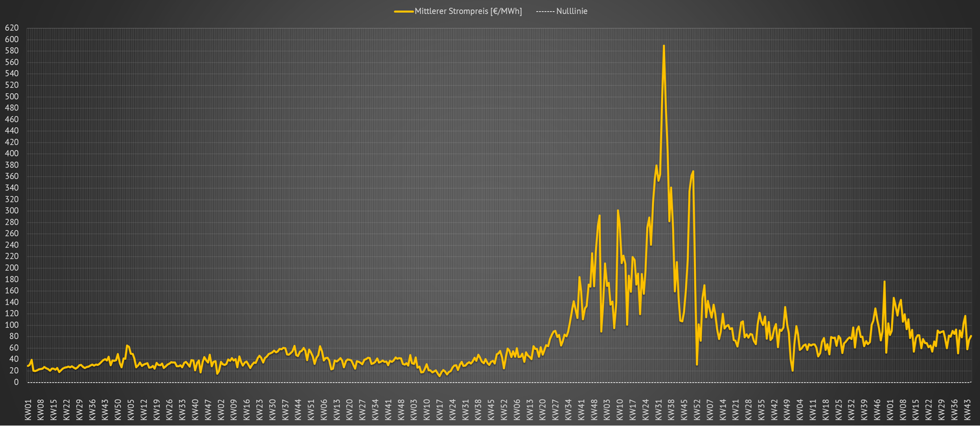Click the yellow line swatch in the legend
The image size is (980, 426).
tap(403, 11)
